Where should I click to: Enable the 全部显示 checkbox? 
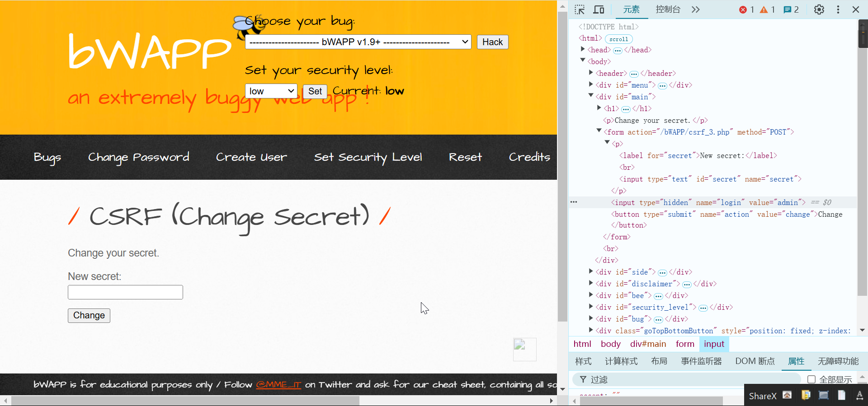tap(811, 379)
